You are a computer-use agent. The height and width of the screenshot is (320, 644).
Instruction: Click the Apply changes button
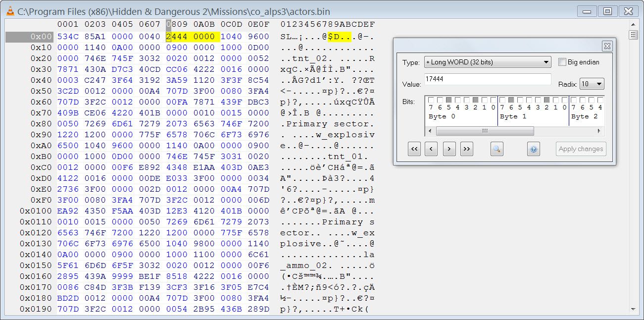(581, 149)
